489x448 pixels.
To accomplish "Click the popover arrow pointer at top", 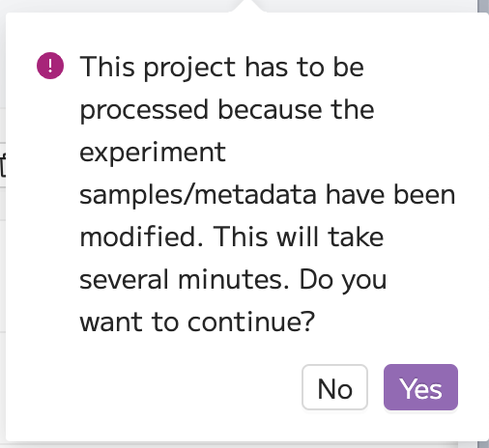I will click(x=247, y=6).
